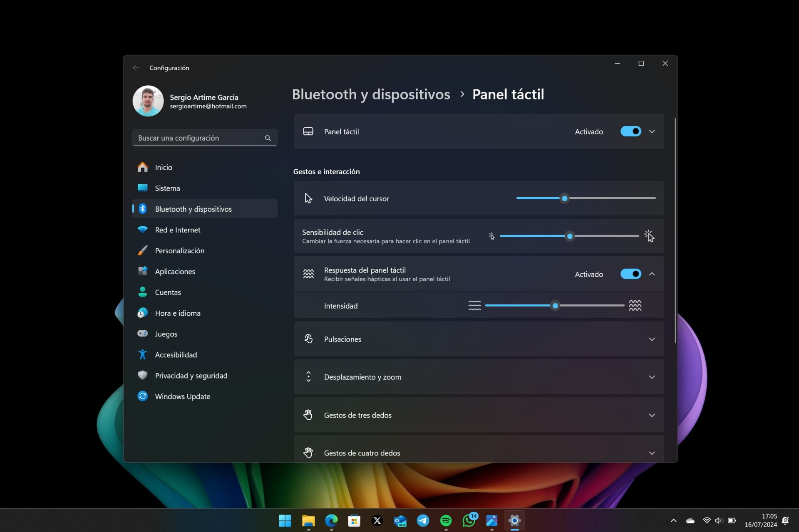Image resolution: width=799 pixels, height=532 pixels.
Task: Open Windows Update from the sidebar
Action: coord(182,396)
